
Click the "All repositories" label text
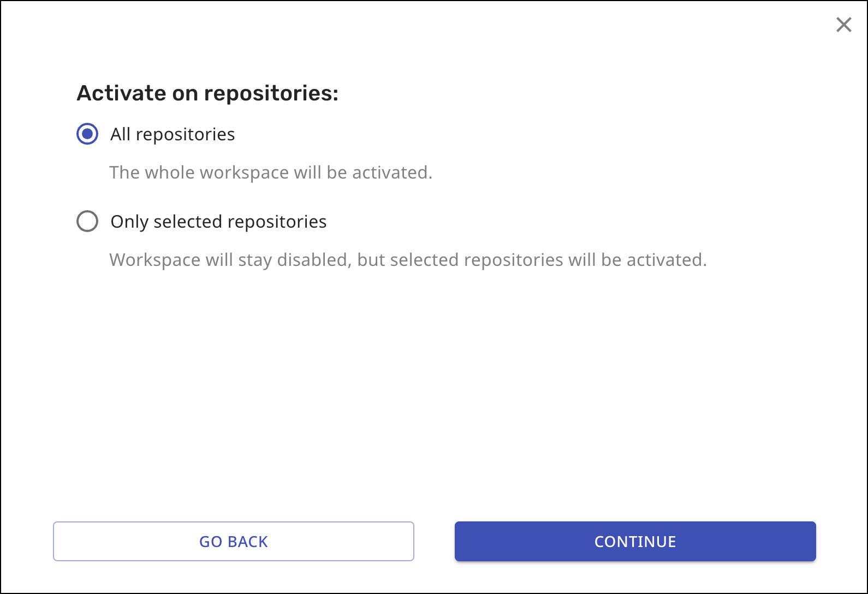click(173, 134)
